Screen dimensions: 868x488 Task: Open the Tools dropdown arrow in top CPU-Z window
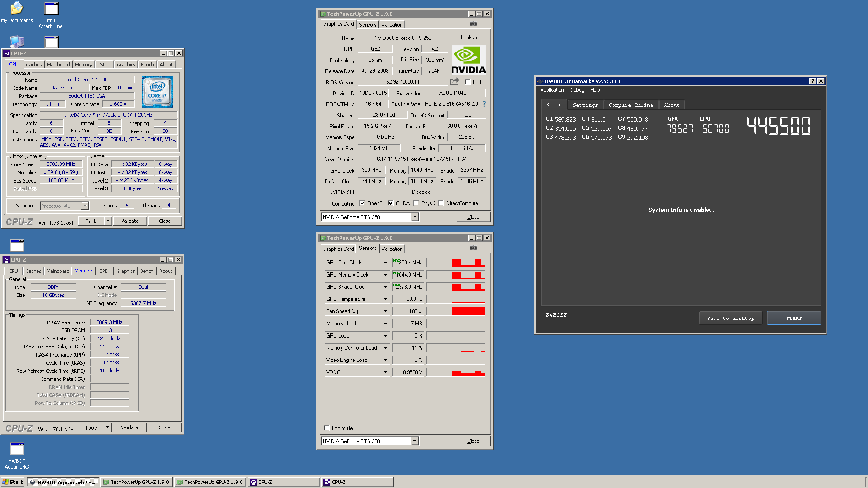(108, 221)
